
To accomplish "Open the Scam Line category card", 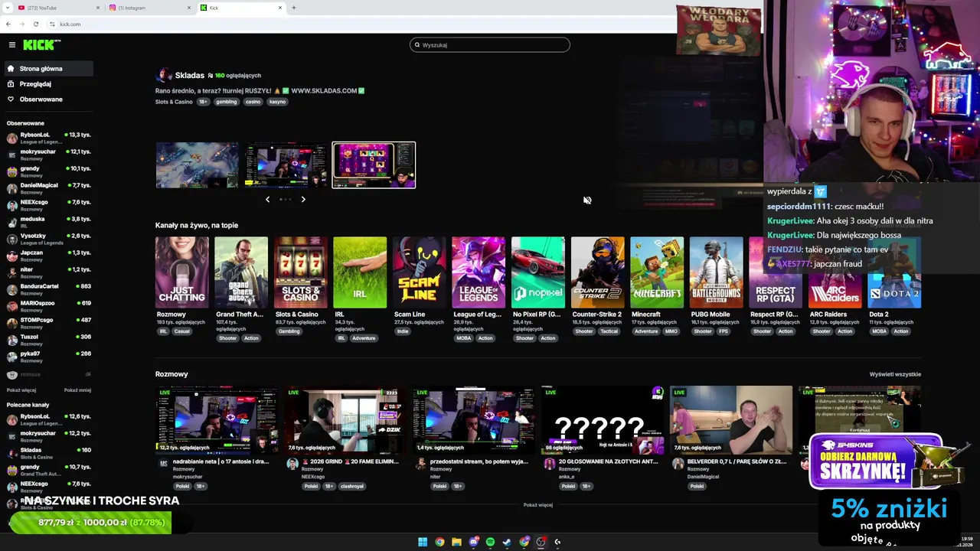I will (x=420, y=272).
